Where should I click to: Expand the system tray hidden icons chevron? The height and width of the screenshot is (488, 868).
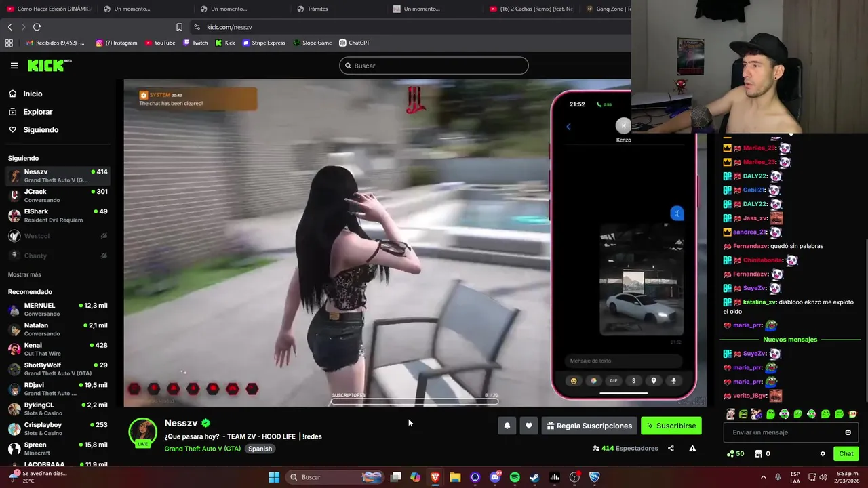pyautogui.click(x=764, y=477)
